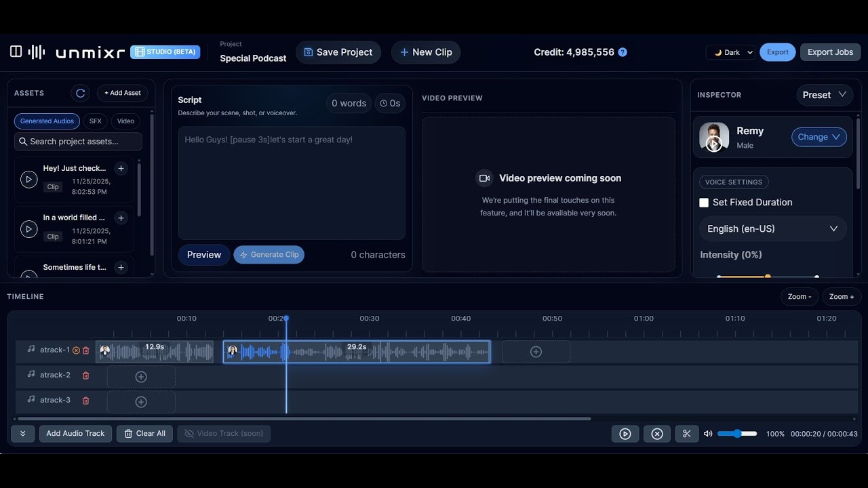
Task: Switch to the Video assets tab
Action: (125, 121)
